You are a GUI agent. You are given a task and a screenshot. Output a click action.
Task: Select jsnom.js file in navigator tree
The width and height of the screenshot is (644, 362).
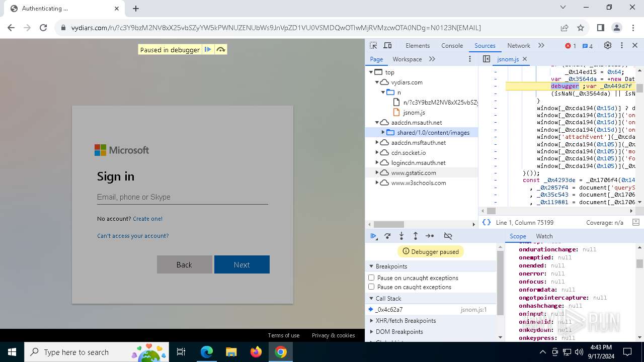click(414, 112)
